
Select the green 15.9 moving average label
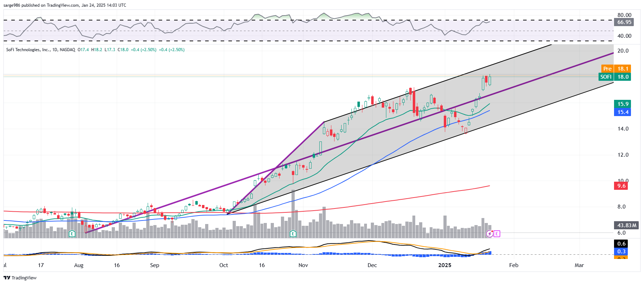click(x=623, y=104)
